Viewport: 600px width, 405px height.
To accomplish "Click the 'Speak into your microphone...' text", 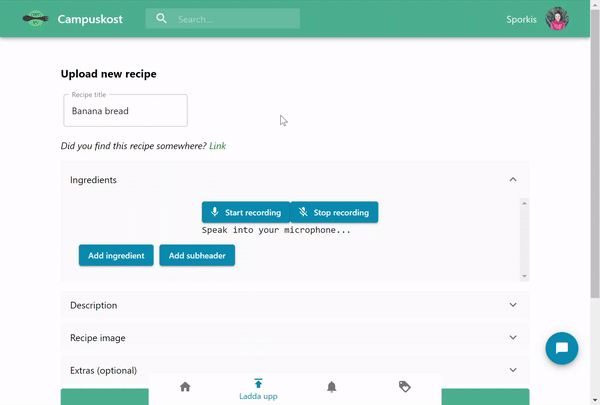I will pyautogui.click(x=276, y=230).
